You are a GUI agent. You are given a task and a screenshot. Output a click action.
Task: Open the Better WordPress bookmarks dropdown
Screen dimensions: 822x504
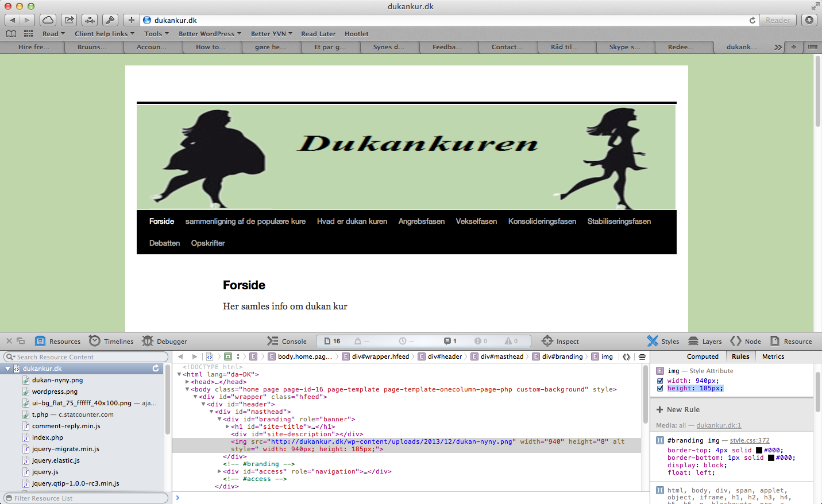pos(210,34)
